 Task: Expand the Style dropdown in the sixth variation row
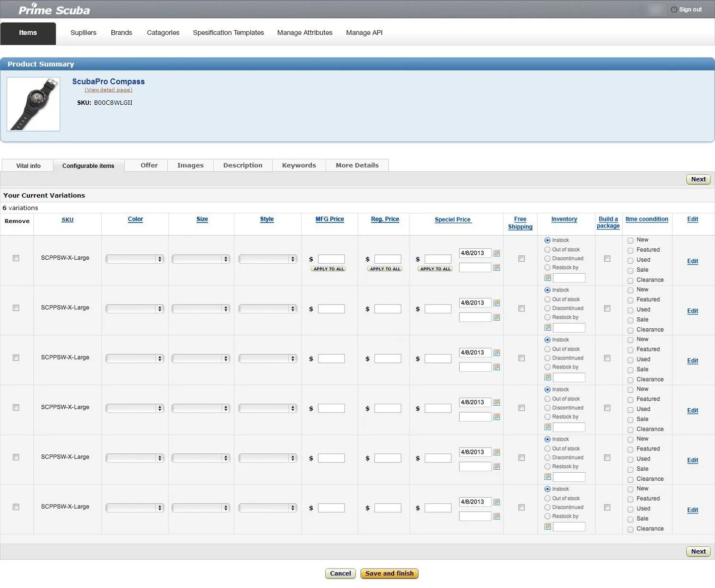point(268,508)
